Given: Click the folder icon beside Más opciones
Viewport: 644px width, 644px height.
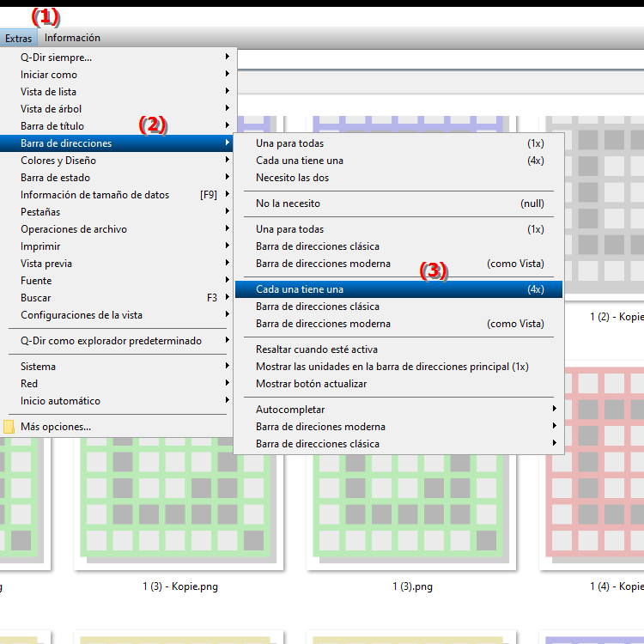Looking at the screenshot, I should 9,427.
